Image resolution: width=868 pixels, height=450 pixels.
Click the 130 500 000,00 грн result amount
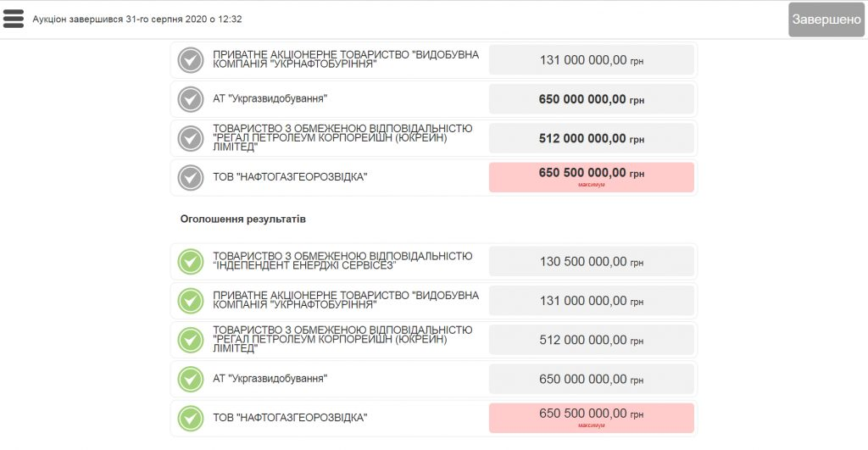coord(591,261)
